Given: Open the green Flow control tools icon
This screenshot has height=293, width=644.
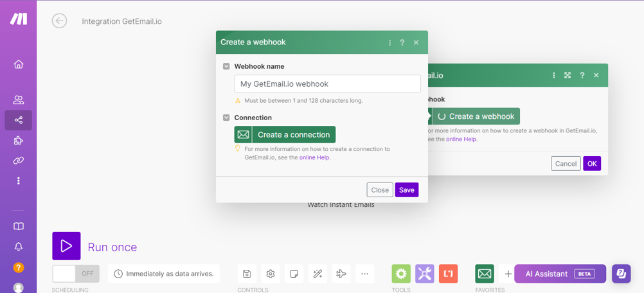Looking at the screenshot, I should [x=401, y=274].
